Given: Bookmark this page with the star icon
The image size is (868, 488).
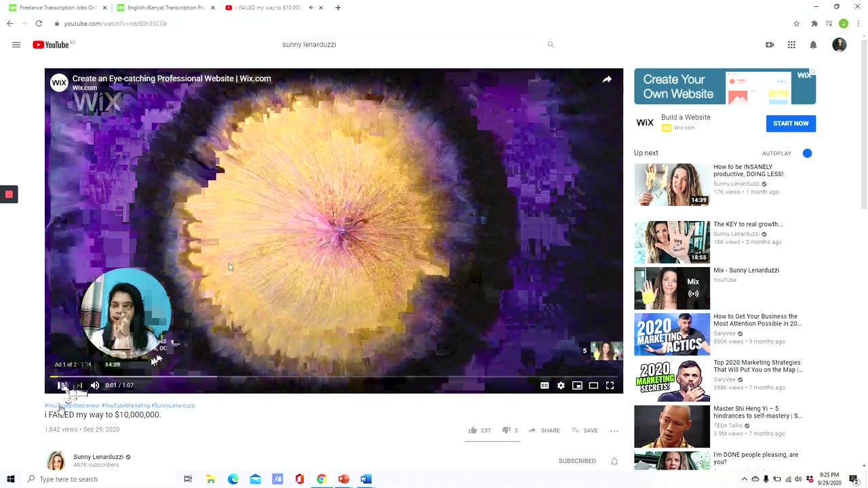Looking at the screenshot, I should (x=796, y=24).
